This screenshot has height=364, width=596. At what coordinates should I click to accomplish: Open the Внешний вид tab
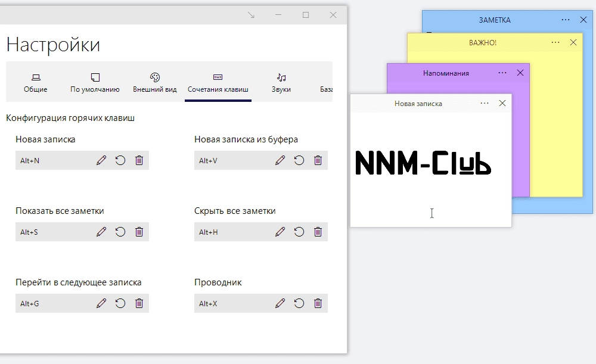click(x=155, y=83)
